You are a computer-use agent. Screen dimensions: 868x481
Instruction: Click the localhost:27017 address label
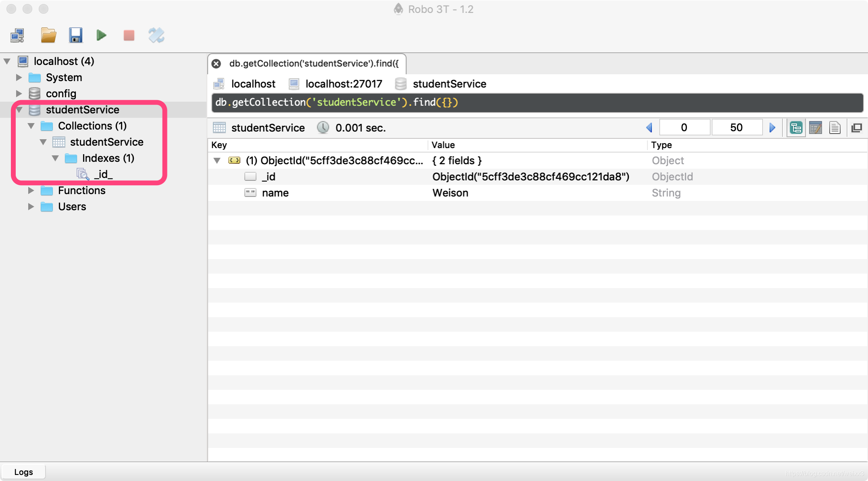pyautogui.click(x=343, y=84)
